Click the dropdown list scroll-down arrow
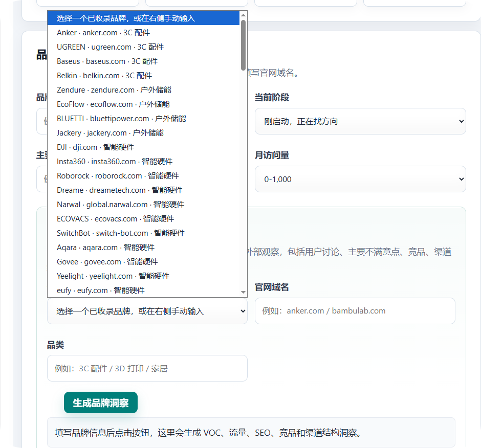Viewport: 481px width, 448px height. coord(243,292)
